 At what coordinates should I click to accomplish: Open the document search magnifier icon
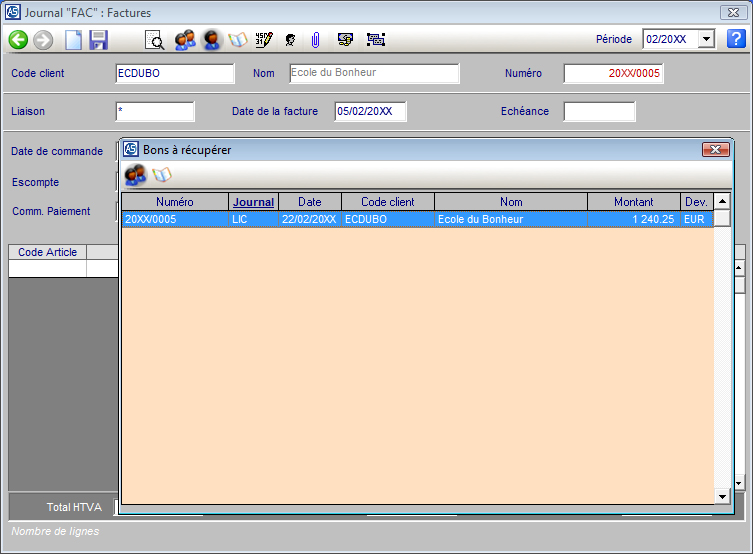point(155,40)
